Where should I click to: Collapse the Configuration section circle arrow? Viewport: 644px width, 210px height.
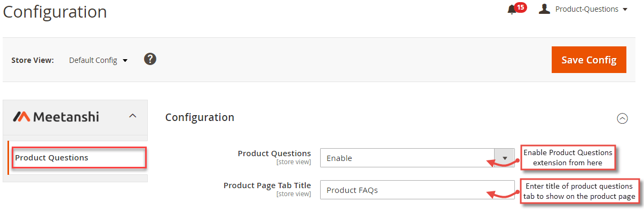click(x=622, y=118)
